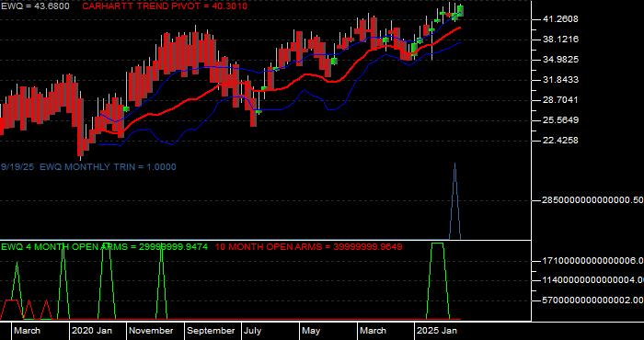Screen dimensions: 644x340
Task: Click the 22.4258 price axis value
Action: 560,141
